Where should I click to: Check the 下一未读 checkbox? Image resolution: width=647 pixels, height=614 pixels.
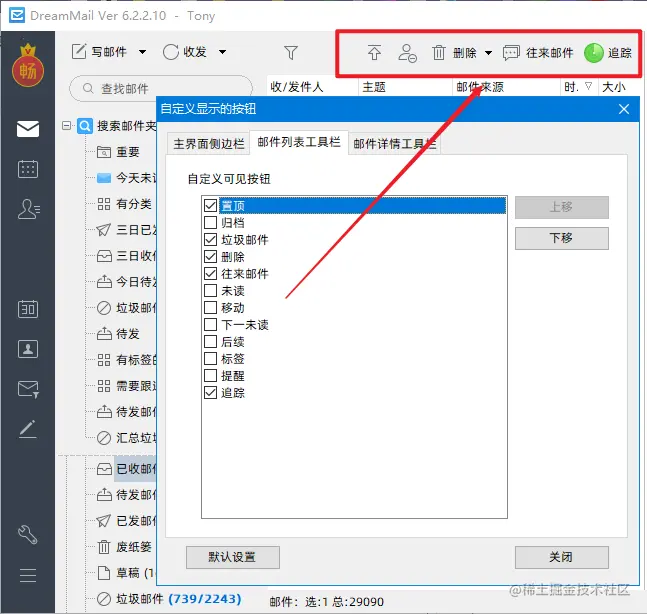click(210, 324)
